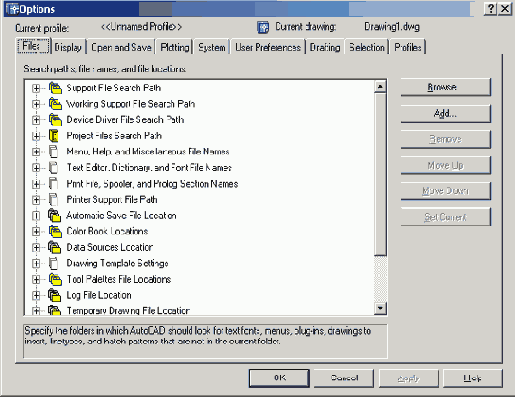Expand Drawing Template Settings node
This screenshot has width=515, height=397.
click(x=36, y=263)
